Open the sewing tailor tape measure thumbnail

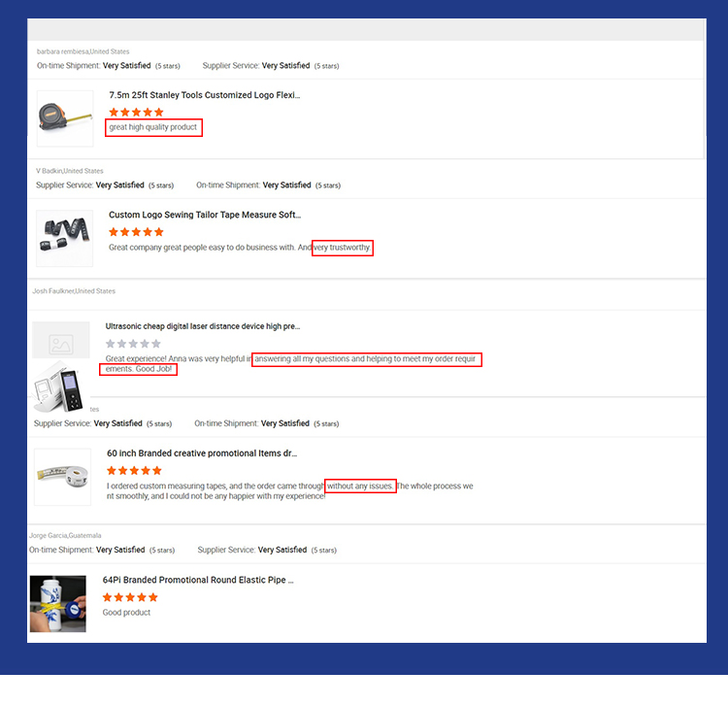pos(64,238)
